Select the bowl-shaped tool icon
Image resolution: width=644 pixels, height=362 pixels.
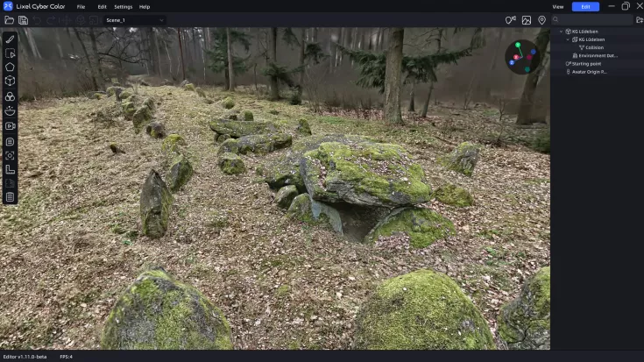point(10,111)
